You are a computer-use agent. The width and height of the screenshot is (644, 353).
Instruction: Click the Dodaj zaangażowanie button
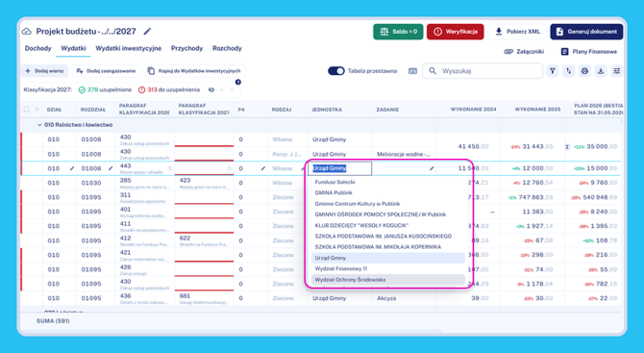pos(106,71)
